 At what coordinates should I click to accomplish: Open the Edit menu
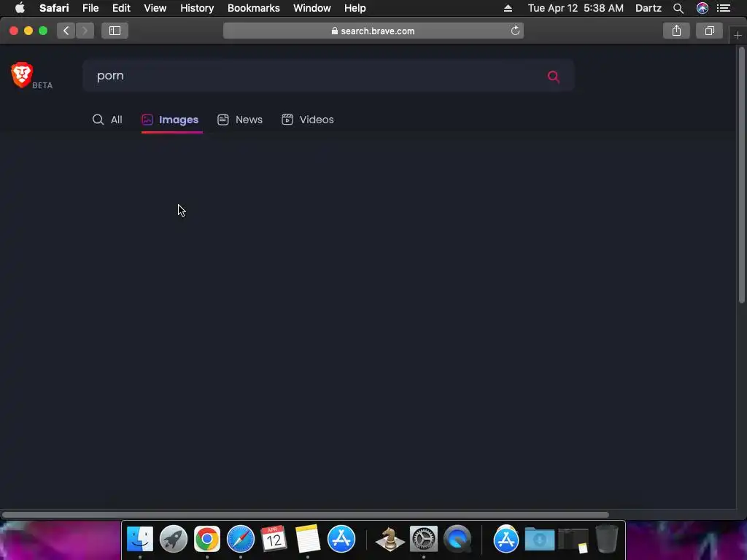pyautogui.click(x=122, y=8)
